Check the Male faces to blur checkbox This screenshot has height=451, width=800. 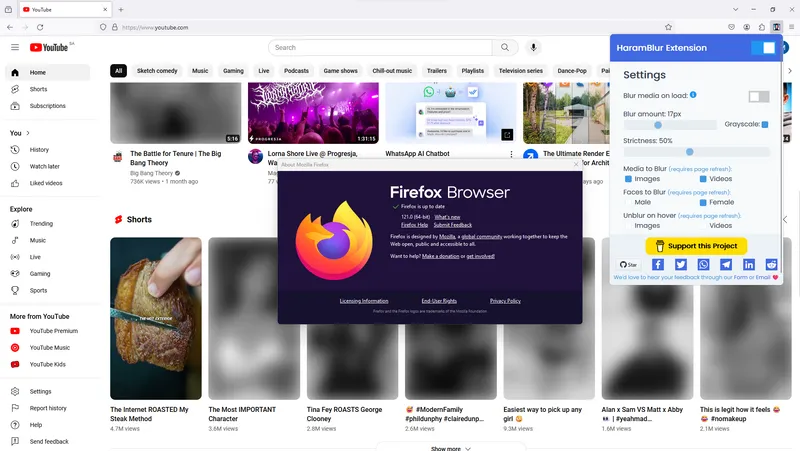coord(628,202)
